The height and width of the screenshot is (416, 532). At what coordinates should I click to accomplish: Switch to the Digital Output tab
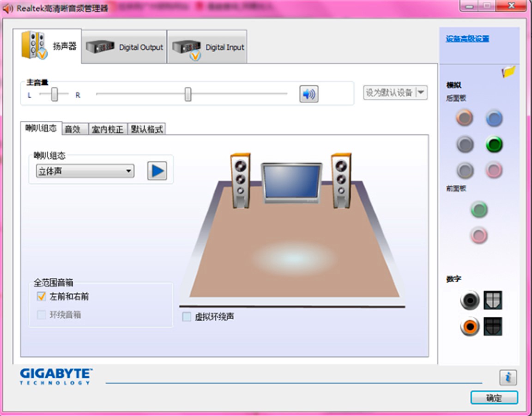pyautogui.click(x=125, y=46)
